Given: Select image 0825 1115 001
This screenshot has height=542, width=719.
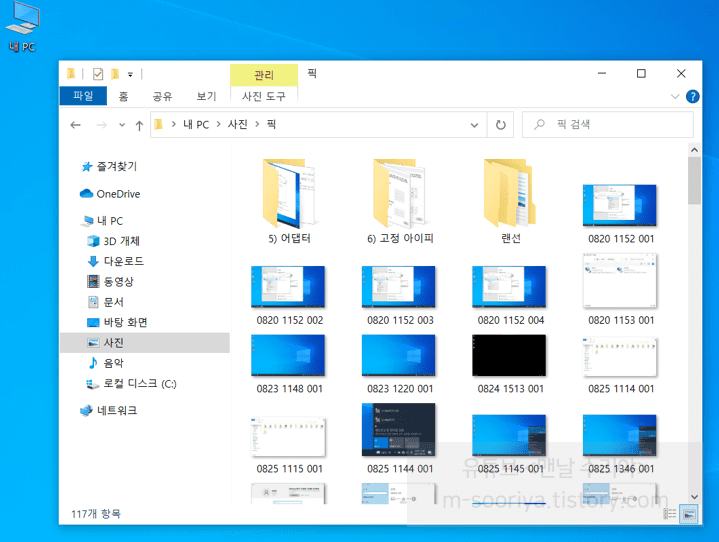Looking at the screenshot, I should [x=289, y=445].
